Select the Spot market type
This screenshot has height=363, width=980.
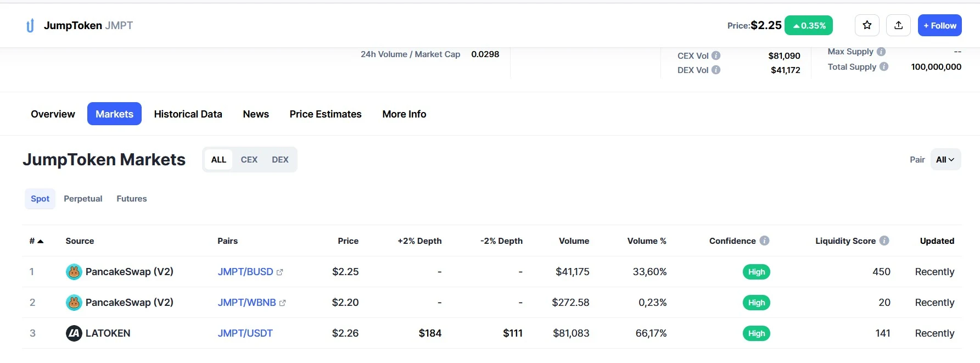tap(40, 199)
